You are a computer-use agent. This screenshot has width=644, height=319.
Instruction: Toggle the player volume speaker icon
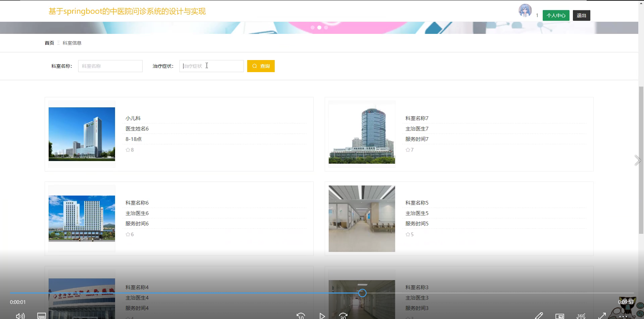20,316
